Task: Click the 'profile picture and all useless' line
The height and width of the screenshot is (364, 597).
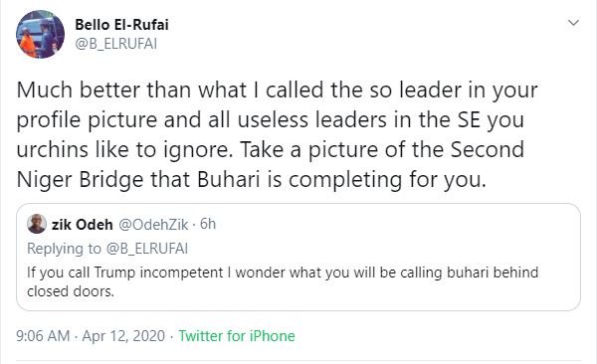Action: (270, 120)
